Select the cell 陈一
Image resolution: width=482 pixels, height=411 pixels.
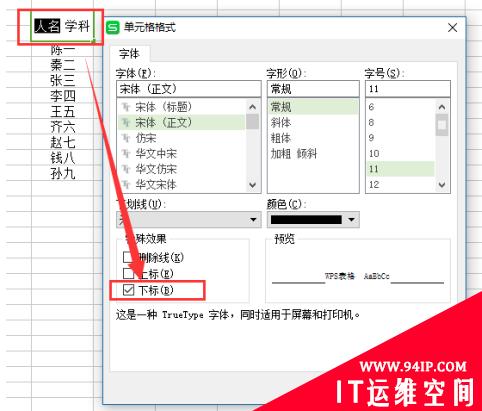coord(63,51)
